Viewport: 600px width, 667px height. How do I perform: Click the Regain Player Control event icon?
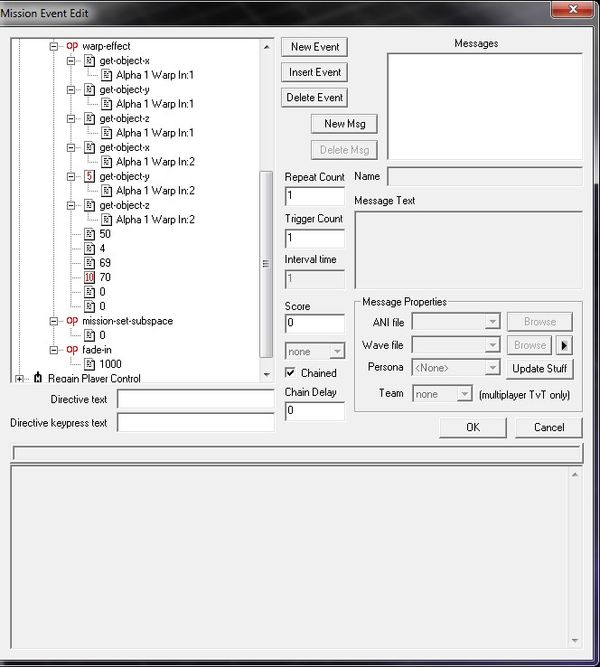pyautogui.click(x=38, y=379)
